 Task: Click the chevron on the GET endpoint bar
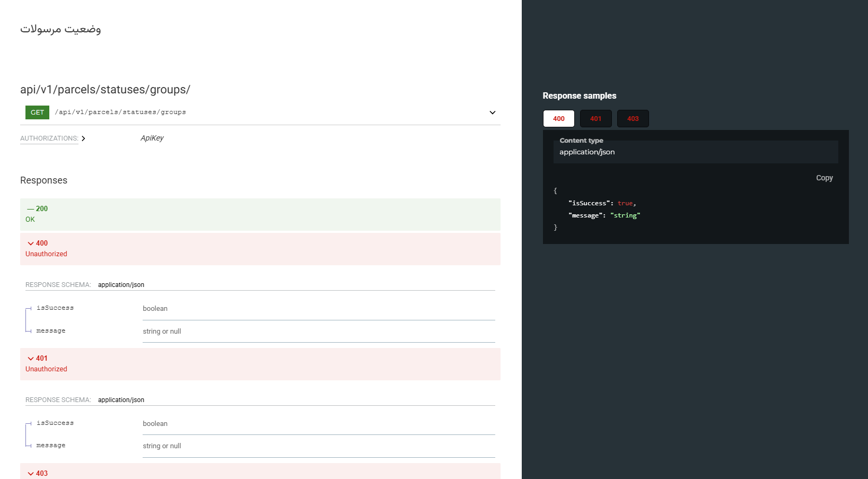click(492, 112)
